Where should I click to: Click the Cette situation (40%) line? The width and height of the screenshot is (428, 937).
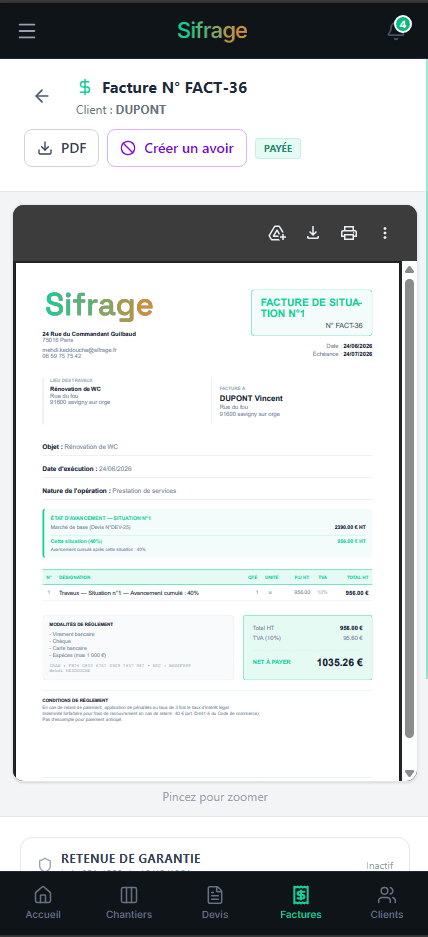tap(208, 541)
